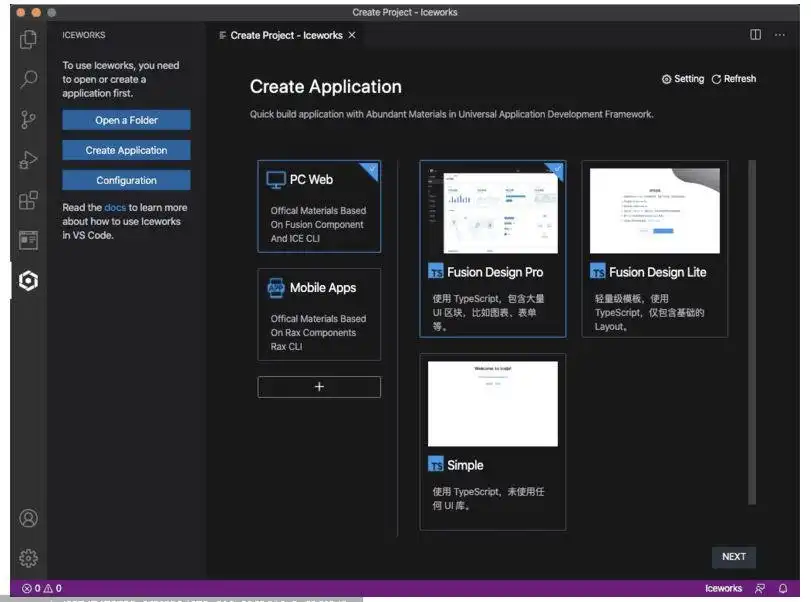
Task: Select the Fusion Design Pro template thumbnail
Action: coord(493,211)
